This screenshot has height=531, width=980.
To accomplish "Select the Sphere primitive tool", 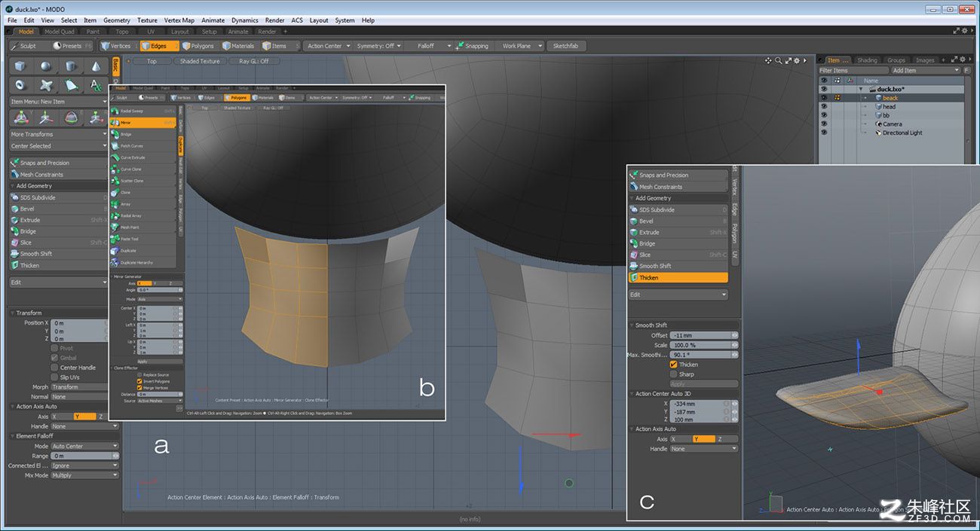I will pyautogui.click(x=45, y=66).
